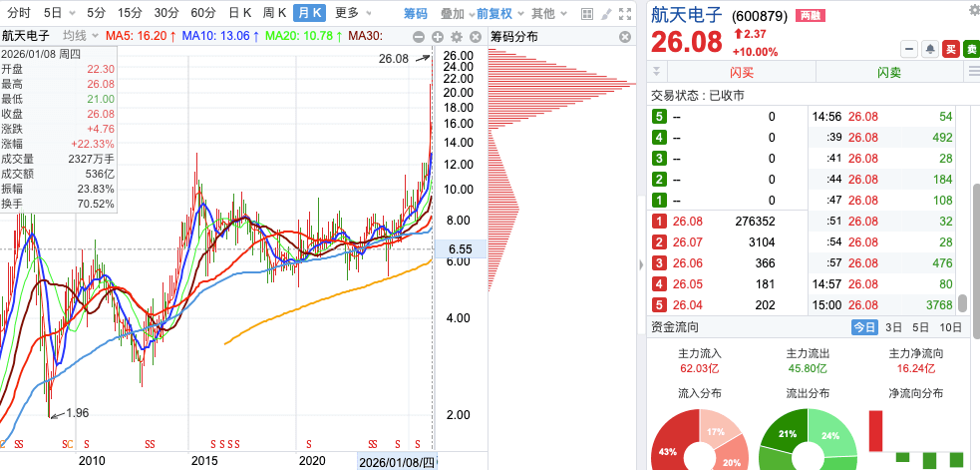Remove stock from watchlist with minus button
The image size is (980, 470).
point(909,49)
